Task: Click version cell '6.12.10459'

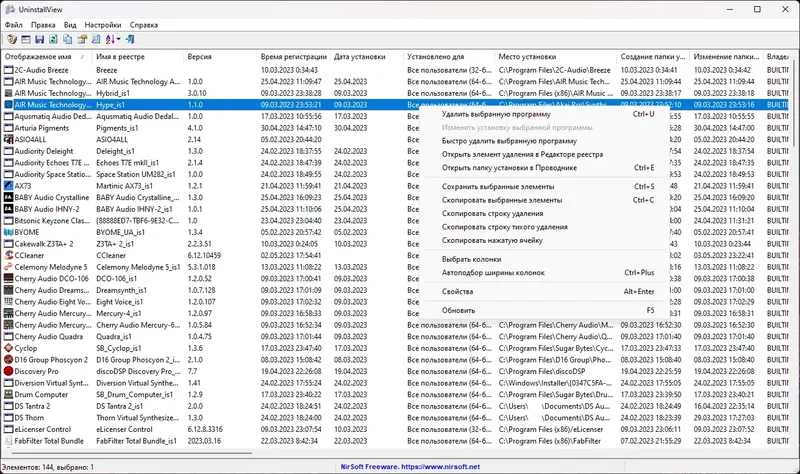Action: [x=204, y=255]
